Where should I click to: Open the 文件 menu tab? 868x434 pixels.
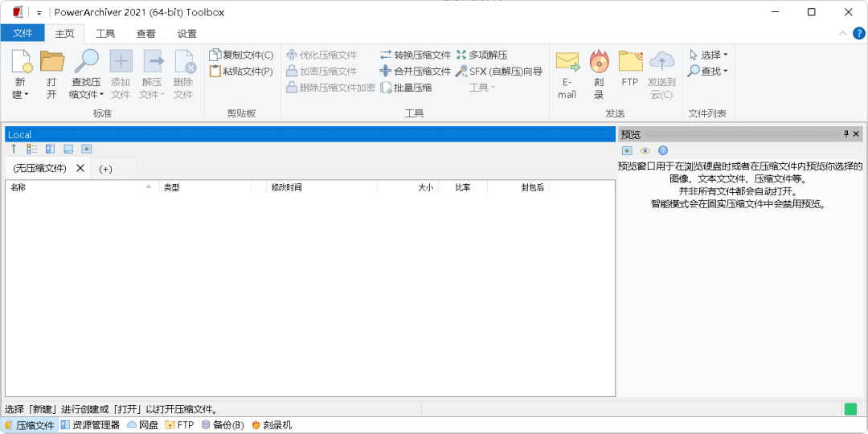click(23, 33)
